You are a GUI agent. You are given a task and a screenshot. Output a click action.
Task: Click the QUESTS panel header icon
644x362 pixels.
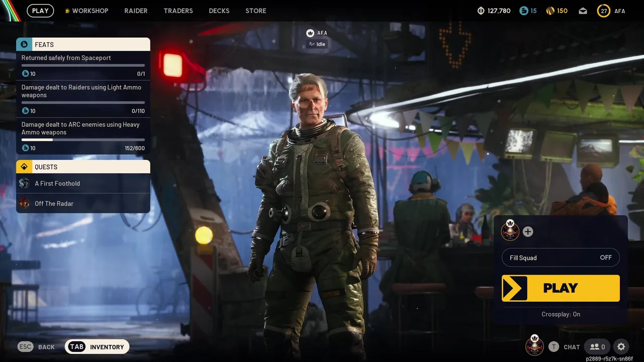pos(24,166)
